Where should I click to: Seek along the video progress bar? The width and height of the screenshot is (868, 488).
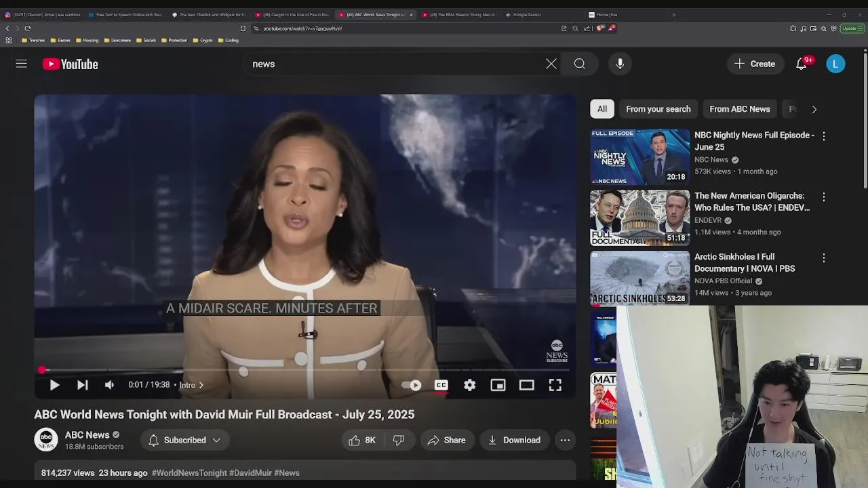coord(305,370)
